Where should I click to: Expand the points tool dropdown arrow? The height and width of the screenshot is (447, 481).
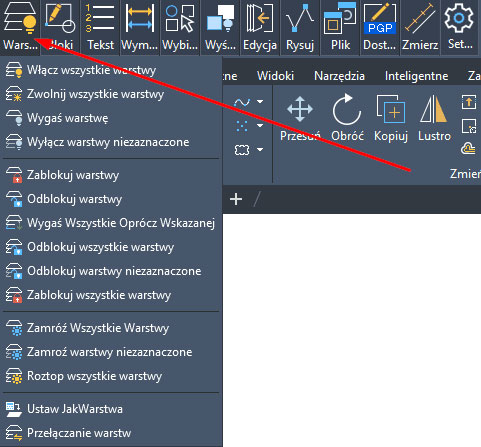pos(260,126)
